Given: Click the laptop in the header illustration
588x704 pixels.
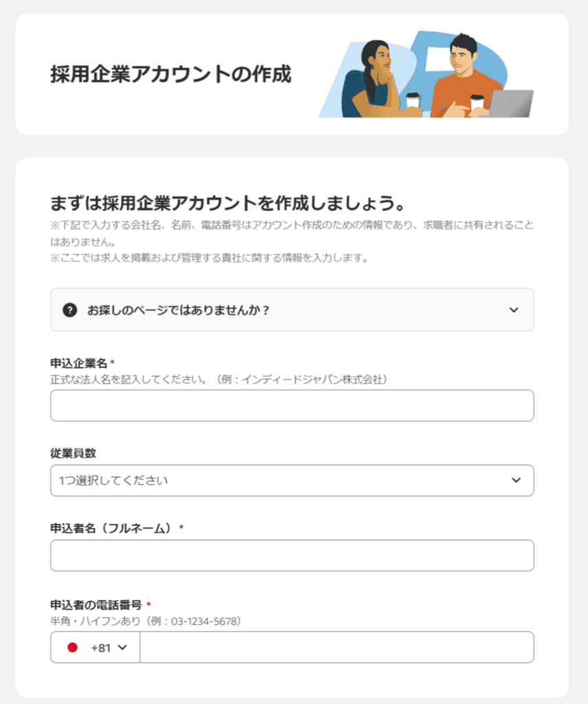Looking at the screenshot, I should tap(511, 104).
